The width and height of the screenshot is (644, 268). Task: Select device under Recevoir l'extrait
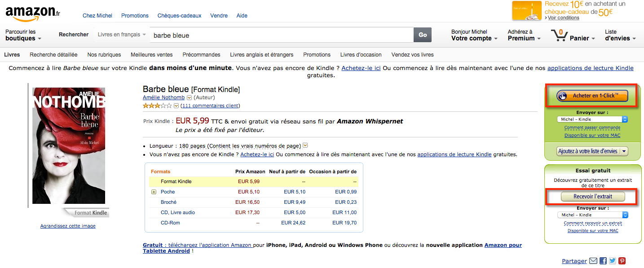(x=592, y=215)
